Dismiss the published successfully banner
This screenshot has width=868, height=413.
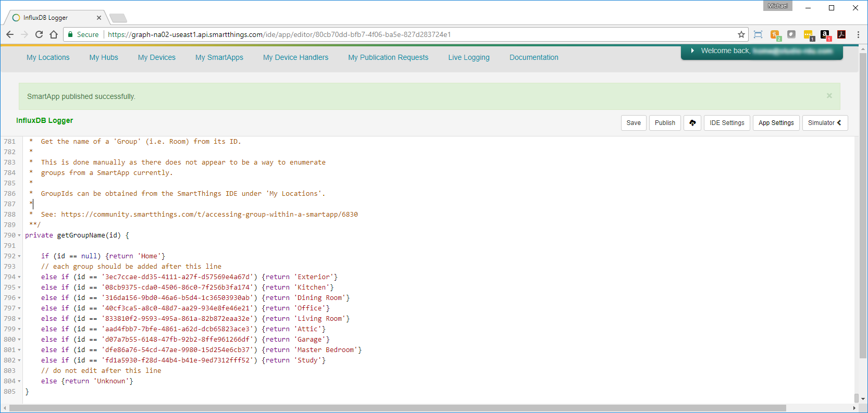point(829,96)
